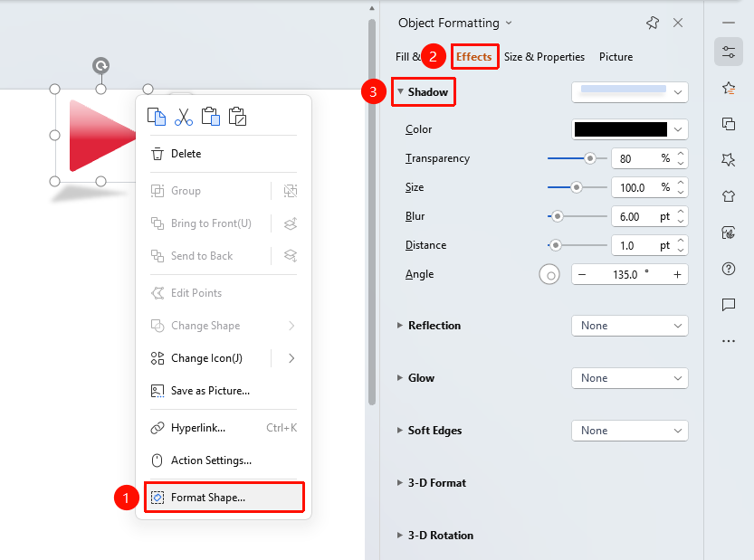
Task: Open the help question mark icon in sidebar
Action: click(729, 269)
